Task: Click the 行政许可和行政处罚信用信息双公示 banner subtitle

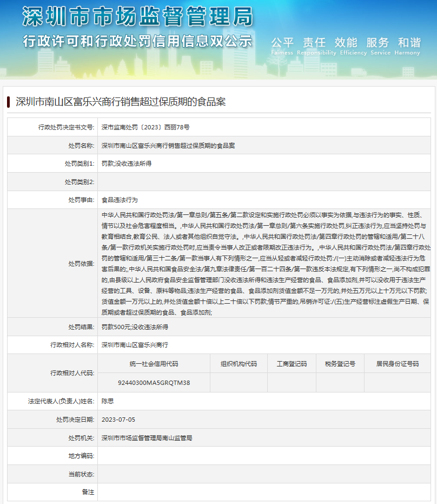Action: 137,41
